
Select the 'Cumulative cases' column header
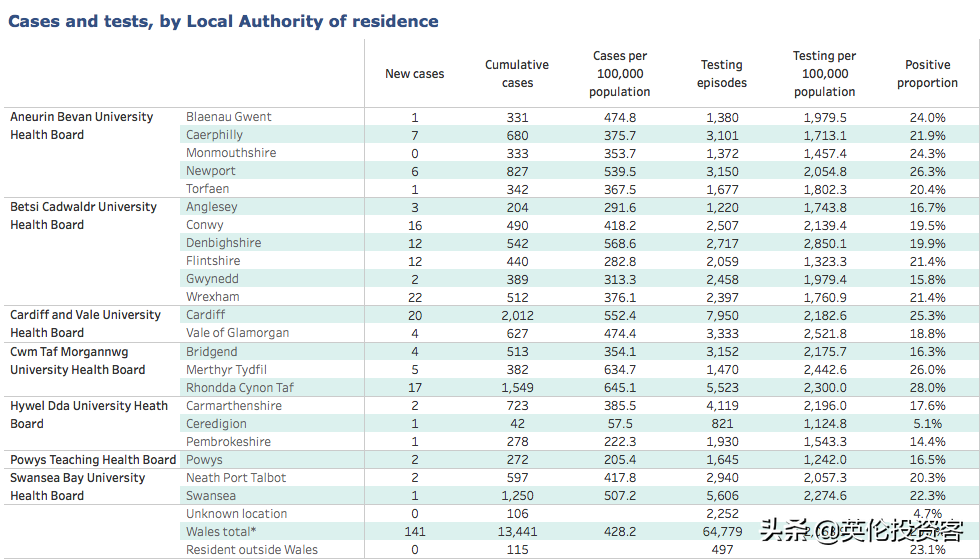[517, 74]
